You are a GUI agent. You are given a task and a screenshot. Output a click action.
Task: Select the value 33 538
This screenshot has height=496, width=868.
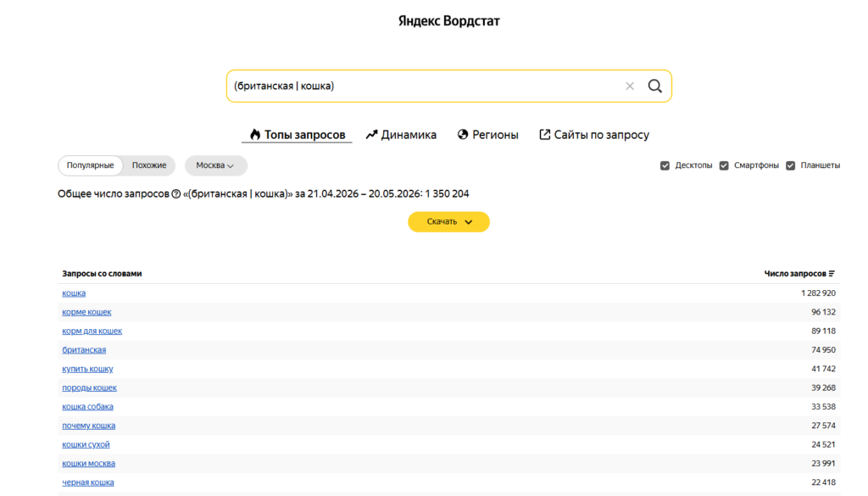823,406
